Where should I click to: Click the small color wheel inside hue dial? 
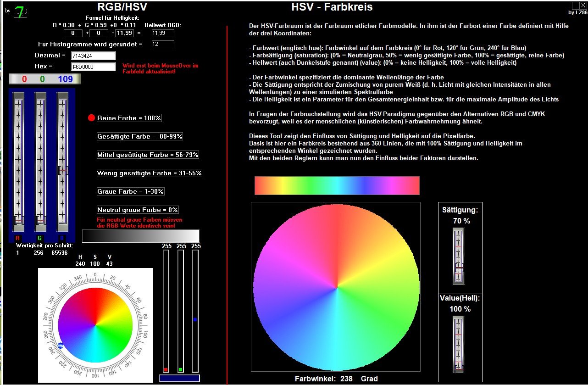tap(95, 326)
